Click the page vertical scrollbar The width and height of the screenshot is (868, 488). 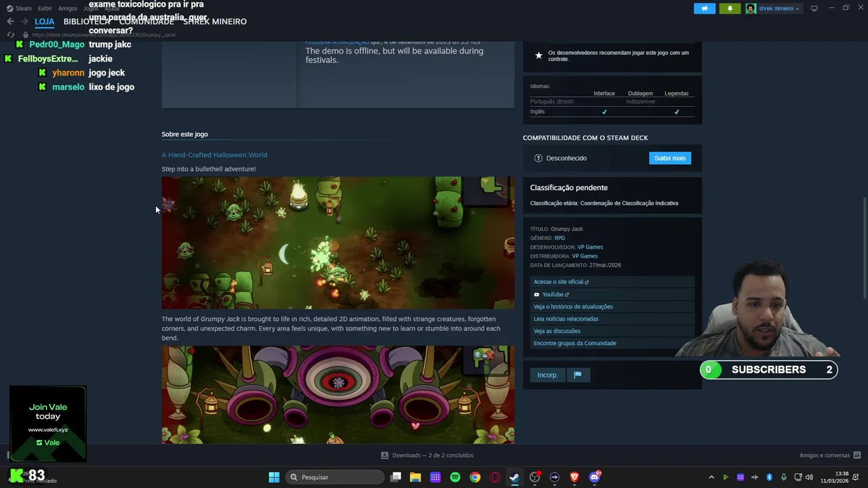(x=864, y=247)
